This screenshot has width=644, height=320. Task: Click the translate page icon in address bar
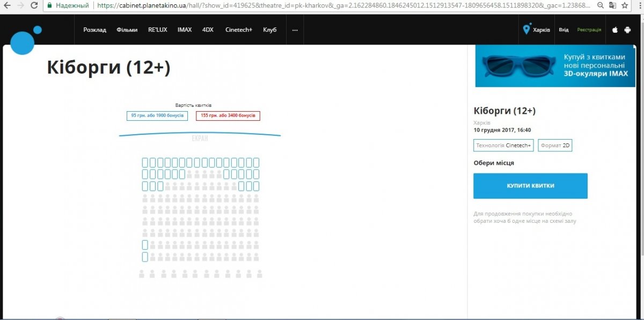(x=612, y=5)
